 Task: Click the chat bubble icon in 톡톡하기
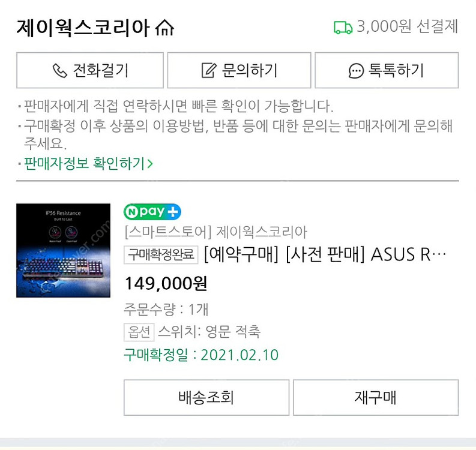pos(356,71)
